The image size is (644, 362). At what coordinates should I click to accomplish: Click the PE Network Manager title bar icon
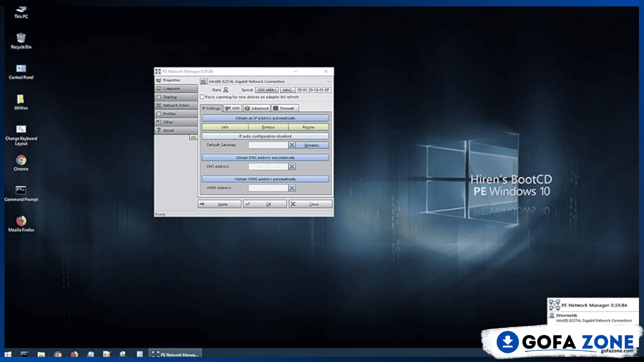tap(158, 71)
